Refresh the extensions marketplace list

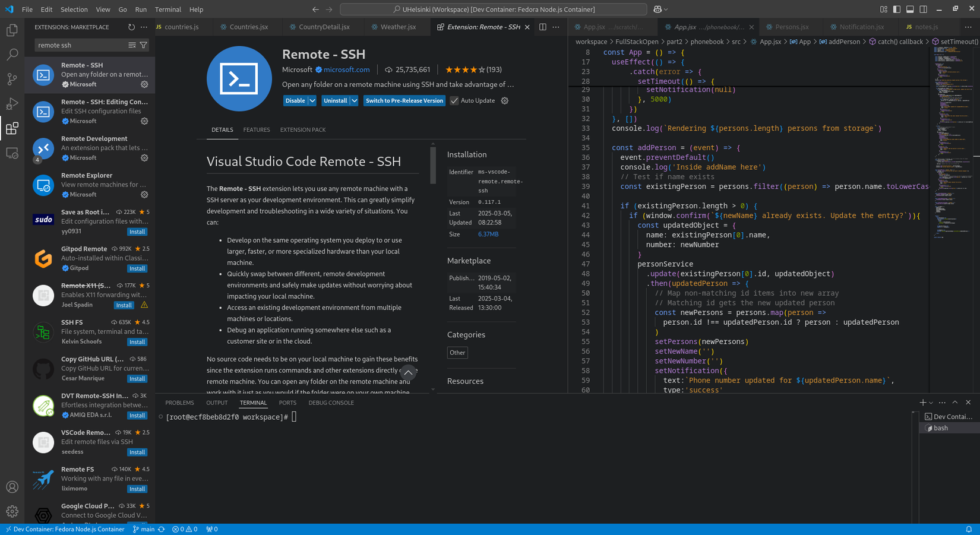130,27
